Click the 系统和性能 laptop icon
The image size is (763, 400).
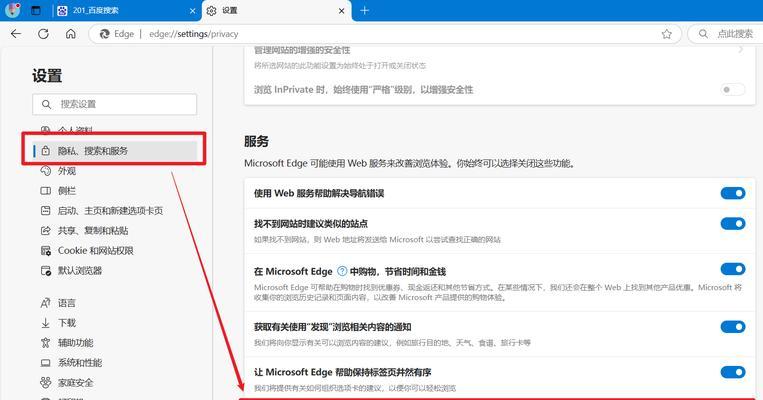tap(45, 363)
